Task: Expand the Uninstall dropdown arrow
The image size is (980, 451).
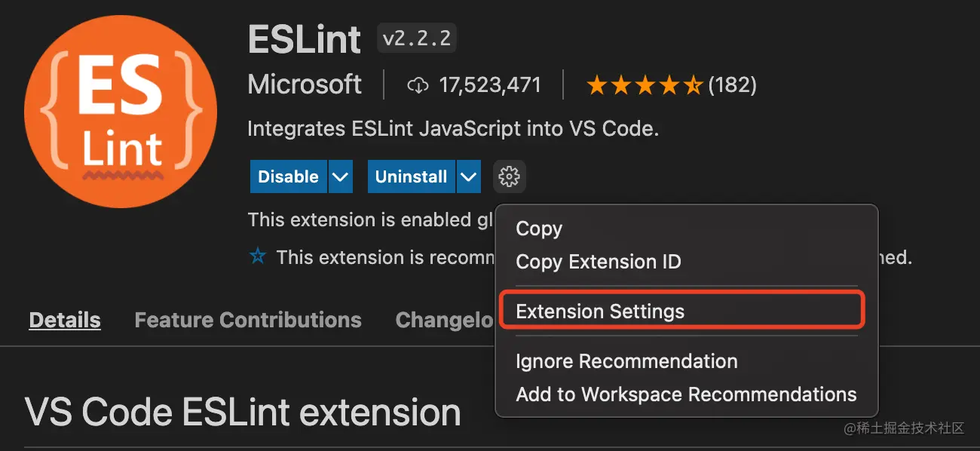Action: (x=469, y=177)
